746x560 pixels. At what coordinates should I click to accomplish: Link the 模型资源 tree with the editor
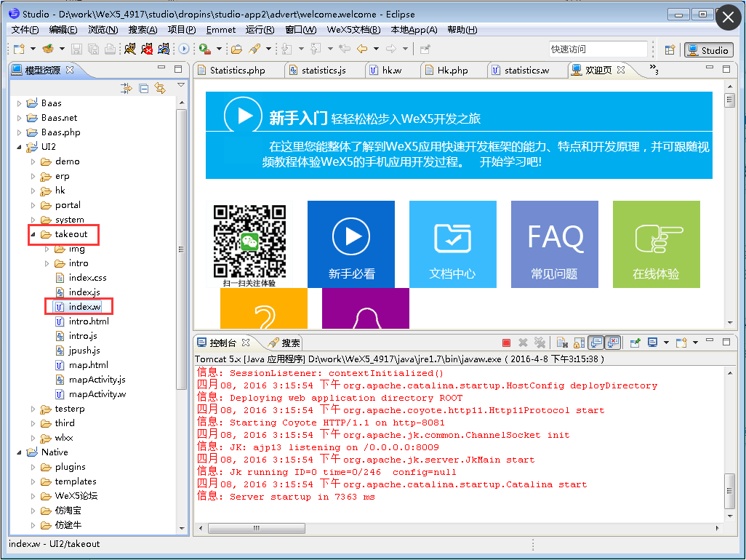coord(160,88)
